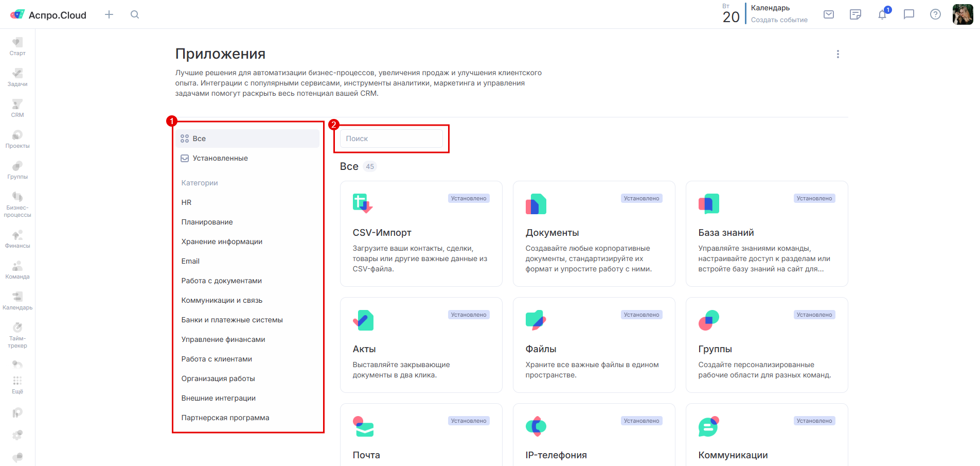Click the plus icon next to Аспро.Cloud
980x466 pixels.
click(109, 14)
